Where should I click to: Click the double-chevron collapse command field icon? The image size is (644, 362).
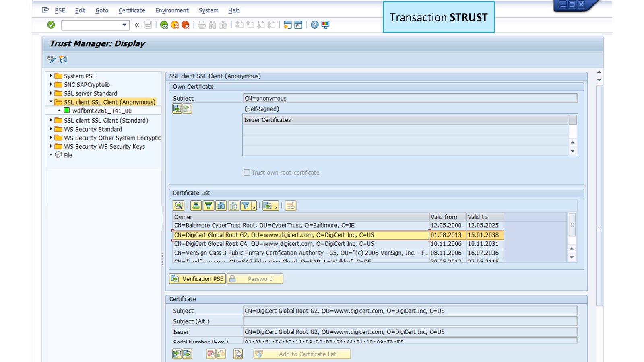pos(137,25)
